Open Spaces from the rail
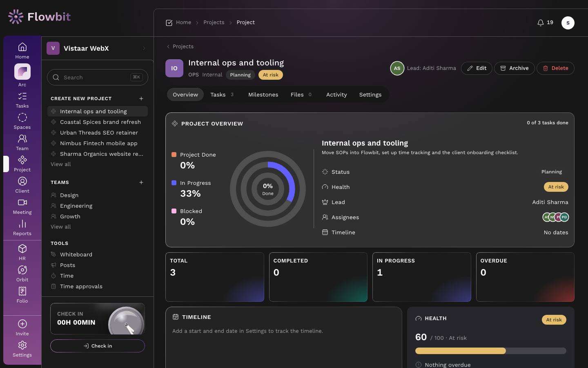 tap(22, 121)
